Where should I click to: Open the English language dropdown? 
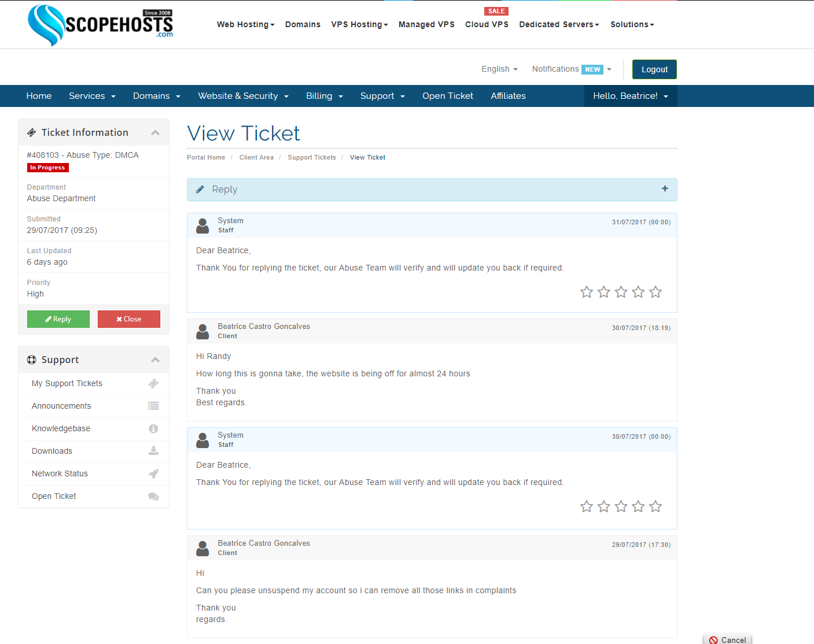499,69
